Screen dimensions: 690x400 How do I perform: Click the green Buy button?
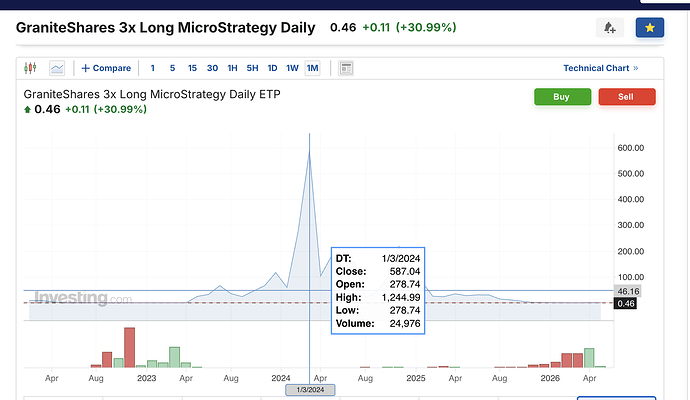point(562,97)
